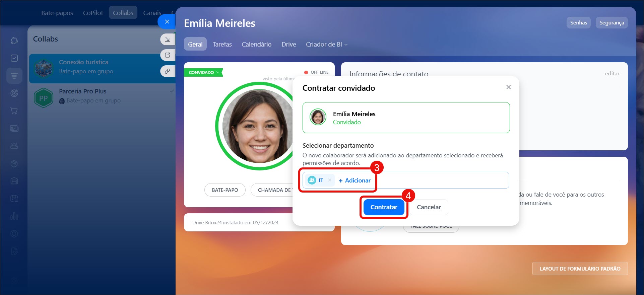644x295 pixels.
Task: Open the goals target icon in sidebar
Action: click(x=14, y=93)
